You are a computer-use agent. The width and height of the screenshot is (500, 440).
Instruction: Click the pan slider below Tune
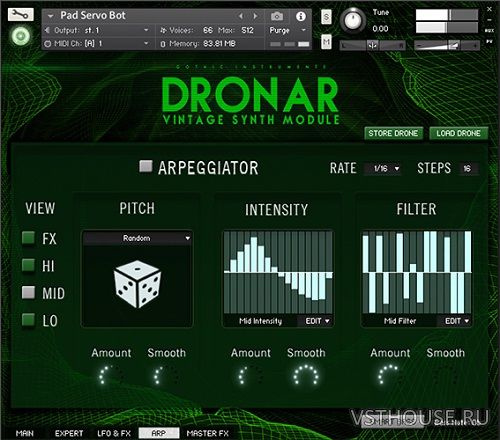pyautogui.click(x=372, y=45)
